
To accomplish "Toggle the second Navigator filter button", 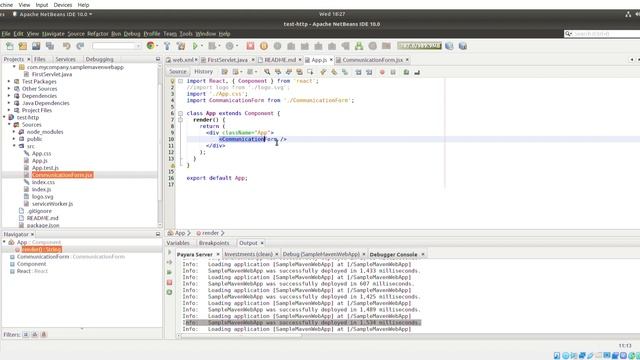I will point(35,335).
